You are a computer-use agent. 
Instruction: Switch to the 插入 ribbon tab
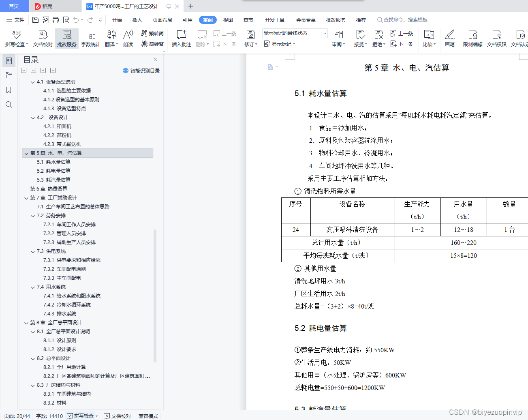[x=137, y=20]
